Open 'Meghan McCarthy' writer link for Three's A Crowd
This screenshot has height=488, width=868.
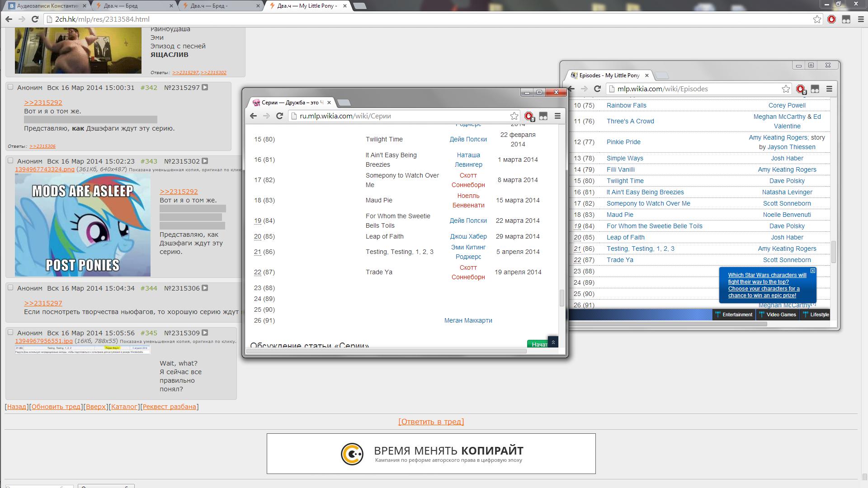[779, 117]
